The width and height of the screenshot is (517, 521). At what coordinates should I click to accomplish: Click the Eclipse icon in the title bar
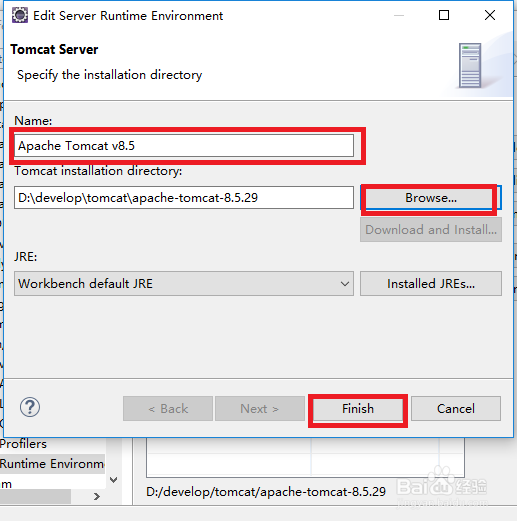coord(20,15)
